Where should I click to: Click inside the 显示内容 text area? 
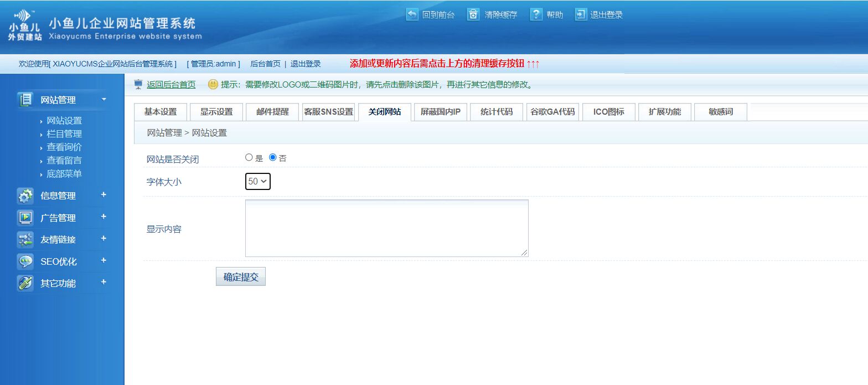coord(386,228)
